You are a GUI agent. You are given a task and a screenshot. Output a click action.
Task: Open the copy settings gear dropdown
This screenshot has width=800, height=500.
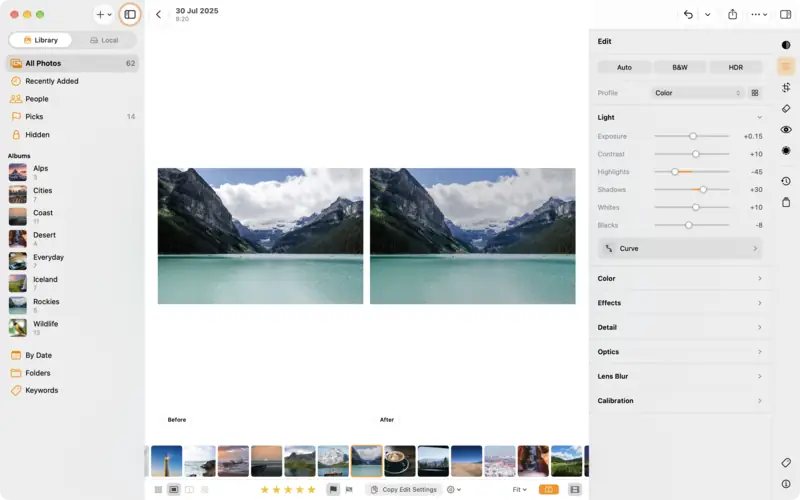454,490
